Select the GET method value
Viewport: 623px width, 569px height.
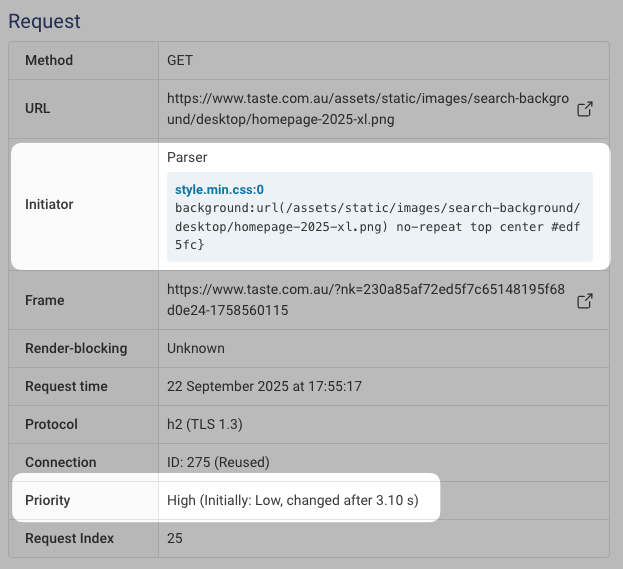pyautogui.click(x=180, y=60)
